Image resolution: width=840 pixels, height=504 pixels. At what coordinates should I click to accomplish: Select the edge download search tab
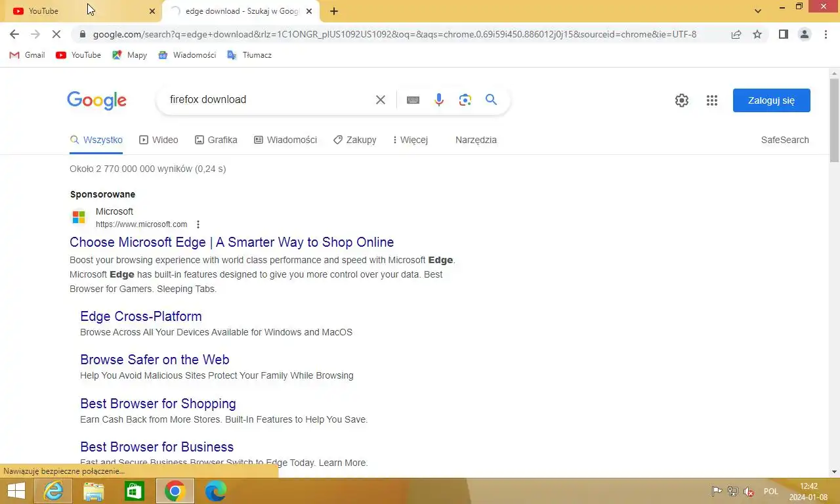pyautogui.click(x=240, y=11)
